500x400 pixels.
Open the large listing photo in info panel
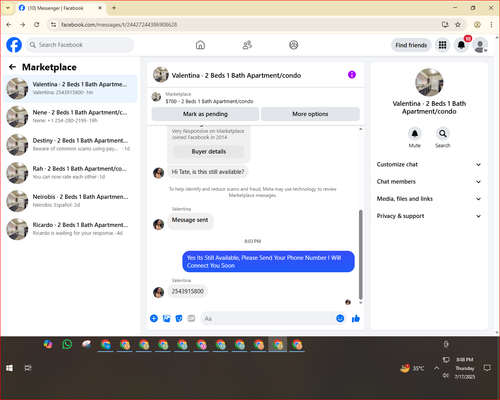429,82
